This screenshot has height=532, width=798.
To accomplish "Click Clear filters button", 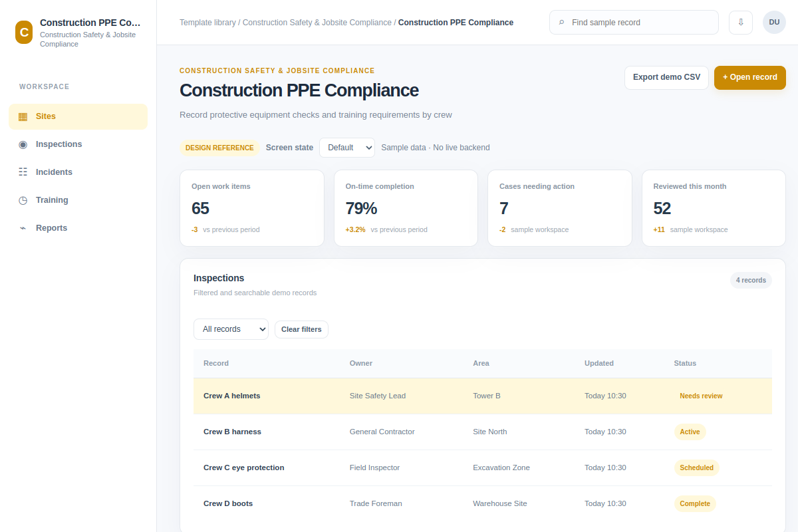I will [301, 329].
